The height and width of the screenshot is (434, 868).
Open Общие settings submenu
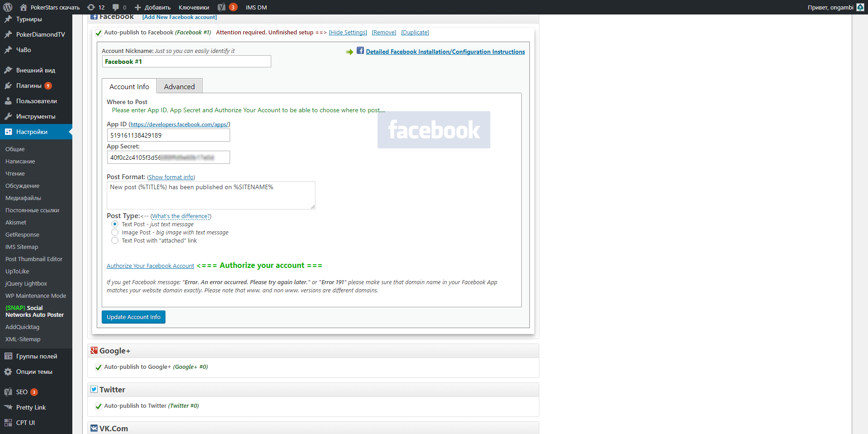click(x=15, y=149)
